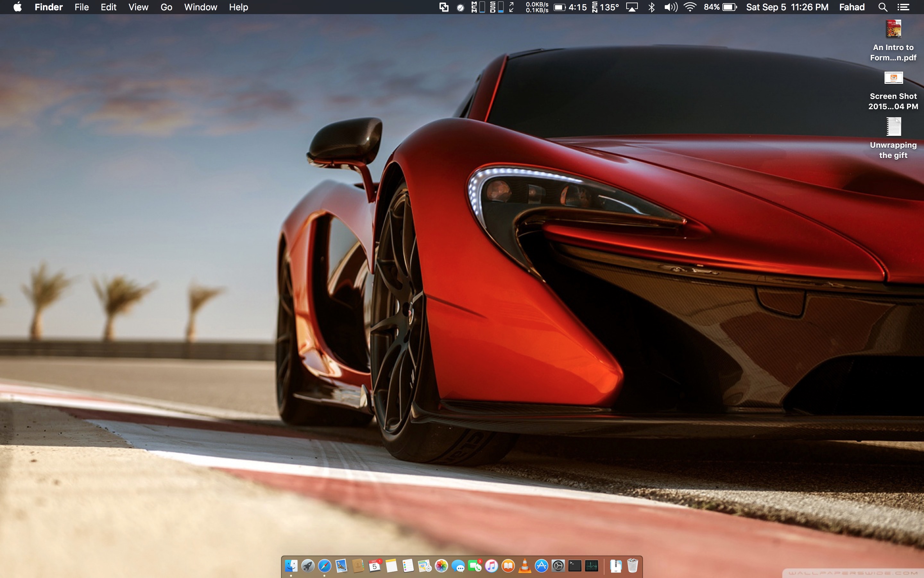Screen dimensions: 924x578
Task: Open the 84% battery status menu
Action: click(720, 7)
